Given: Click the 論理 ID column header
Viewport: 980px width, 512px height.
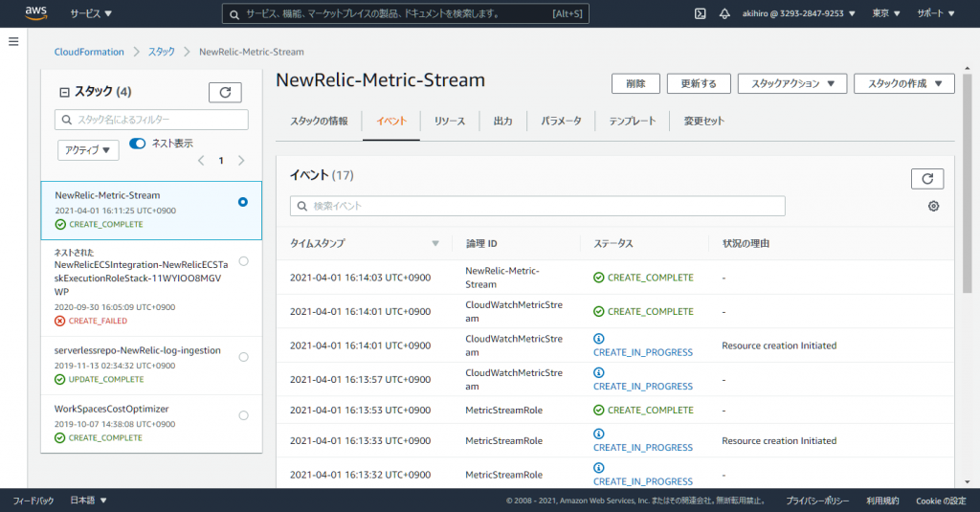Looking at the screenshot, I should click(x=481, y=244).
